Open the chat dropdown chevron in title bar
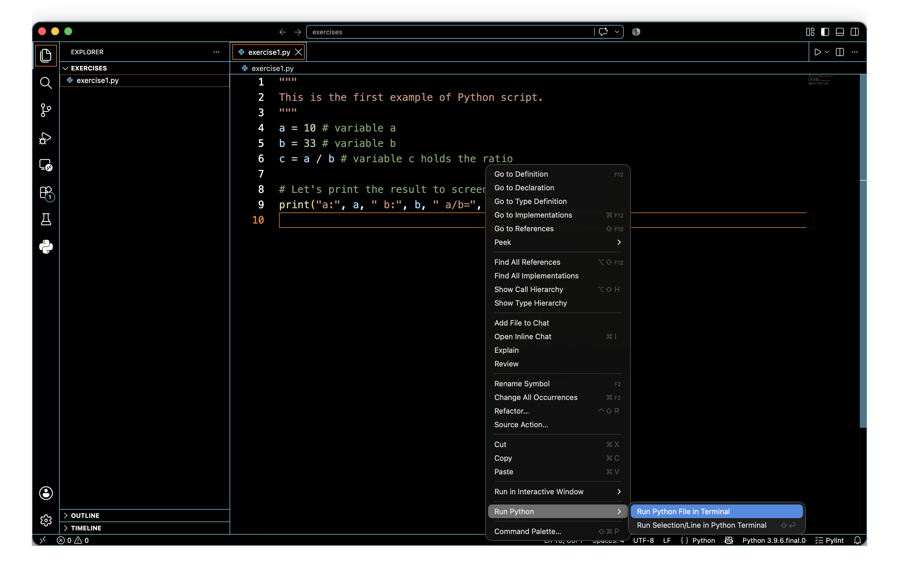The height and width of the screenshot is (588, 899). [617, 32]
